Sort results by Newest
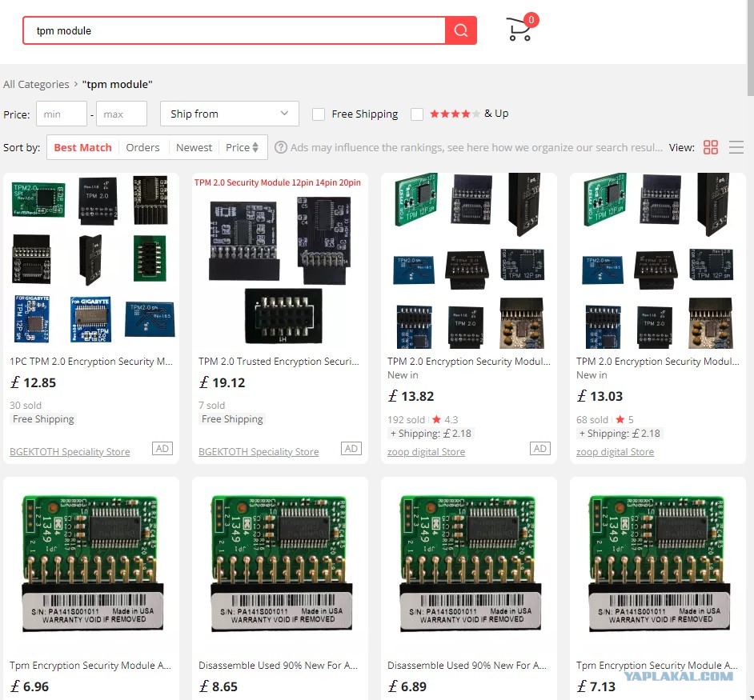 pyautogui.click(x=194, y=147)
